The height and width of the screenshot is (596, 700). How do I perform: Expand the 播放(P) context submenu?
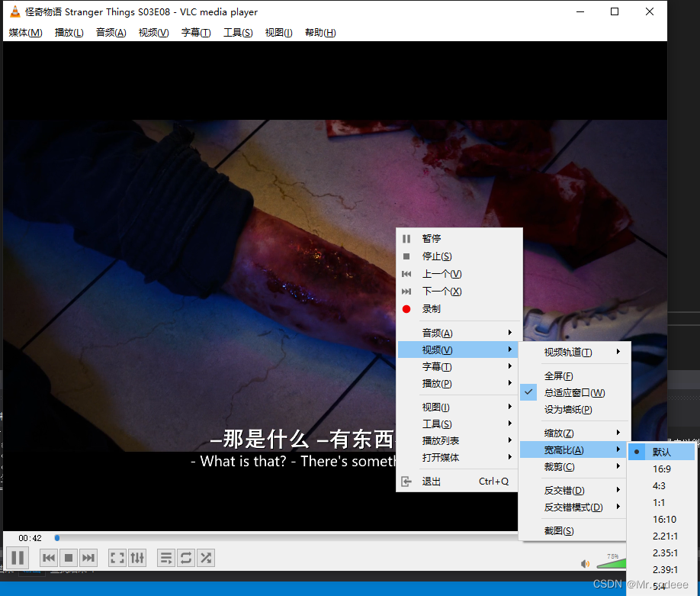click(x=458, y=383)
